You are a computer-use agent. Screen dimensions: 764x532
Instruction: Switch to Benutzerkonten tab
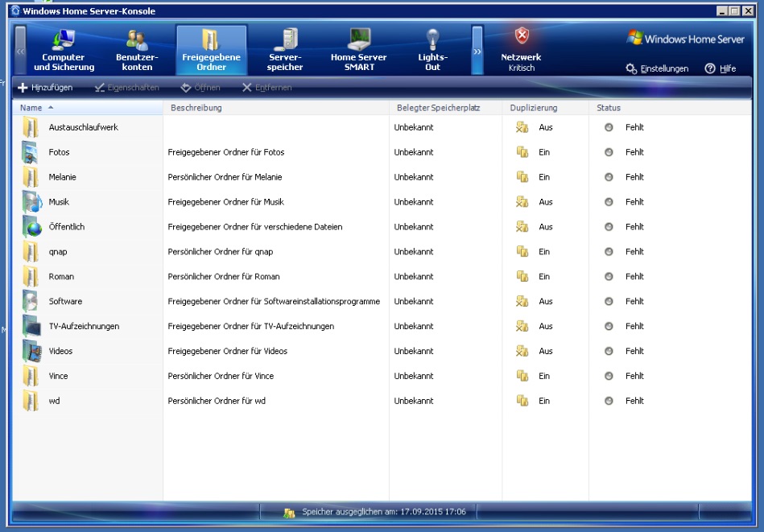click(137, 50)
